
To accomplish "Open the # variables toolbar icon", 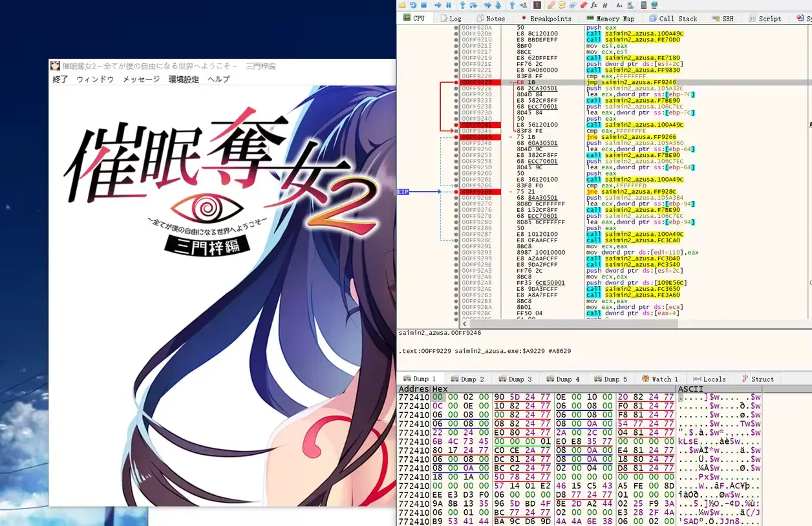I will [604, 5].
